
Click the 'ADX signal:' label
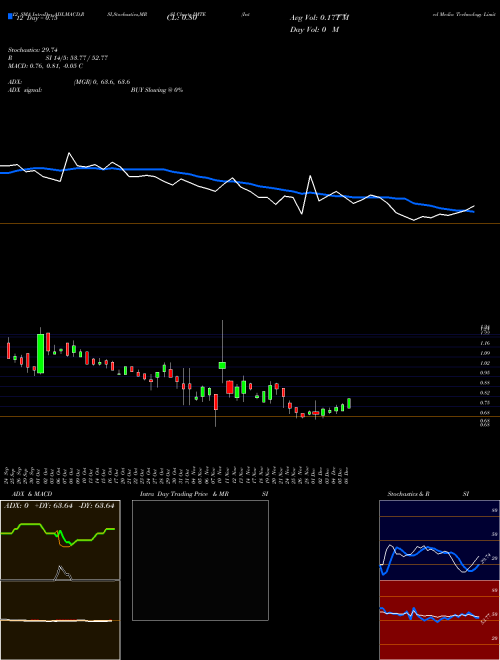click(25, 90)
